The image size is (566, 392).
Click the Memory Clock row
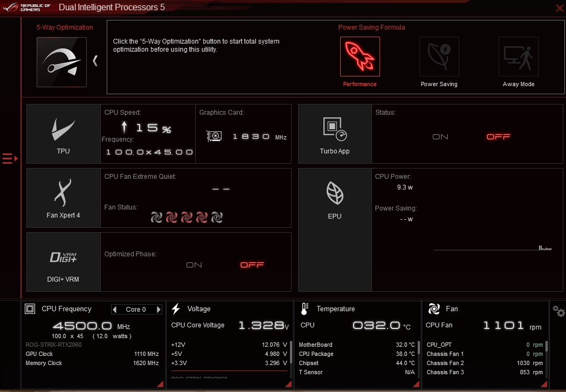pyautogui.click(x=92, y=363)
